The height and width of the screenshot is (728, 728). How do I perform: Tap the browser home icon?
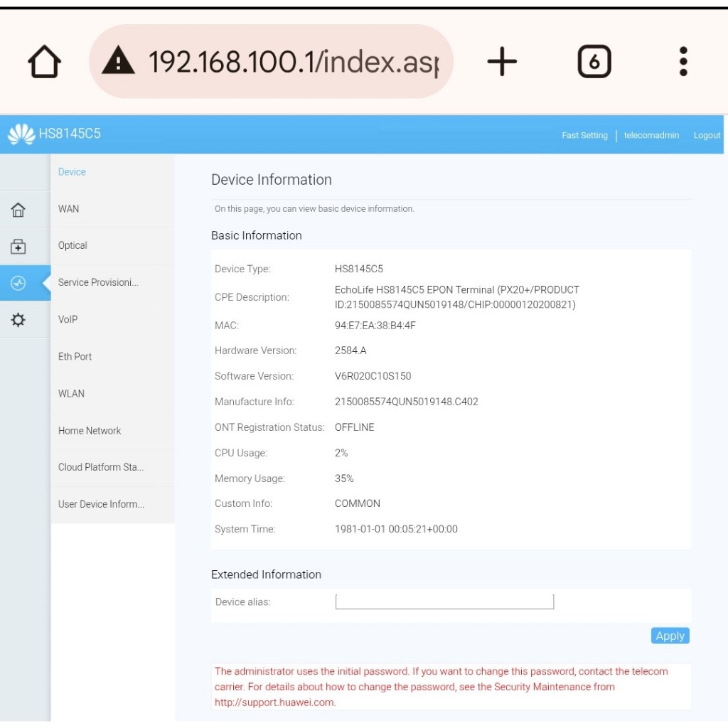[44, 63]
